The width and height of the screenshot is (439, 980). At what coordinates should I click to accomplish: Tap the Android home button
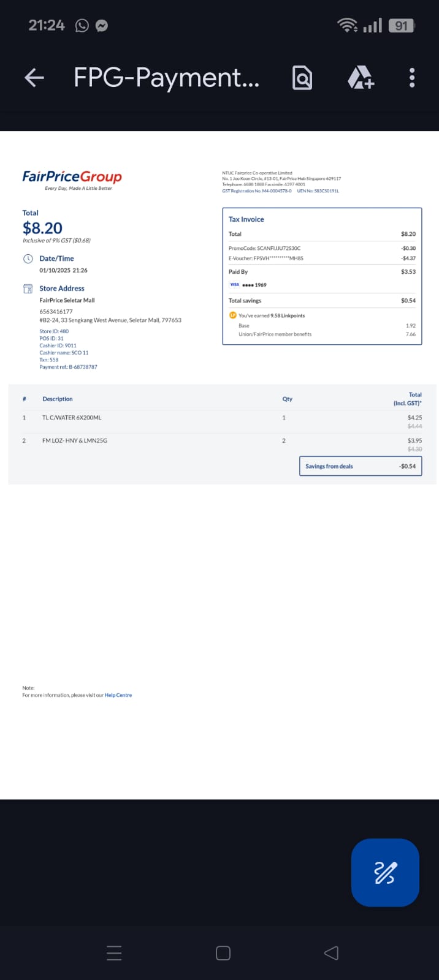223,953
